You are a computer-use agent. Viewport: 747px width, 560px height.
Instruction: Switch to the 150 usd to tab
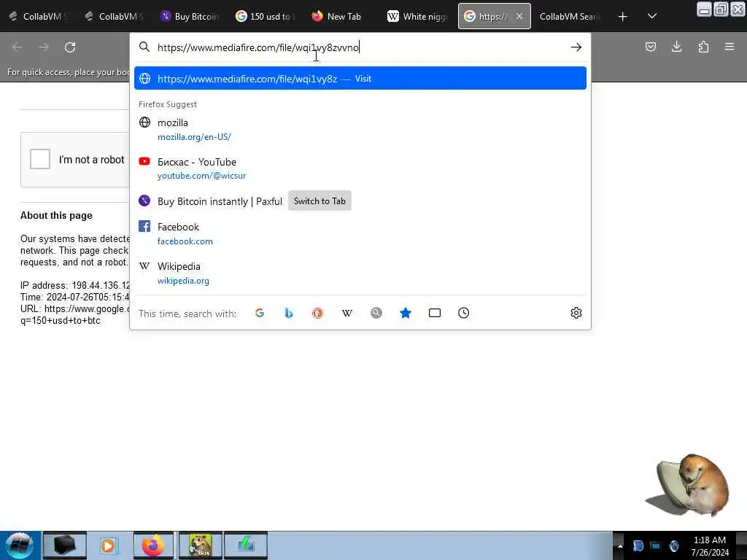coord(265,17)
